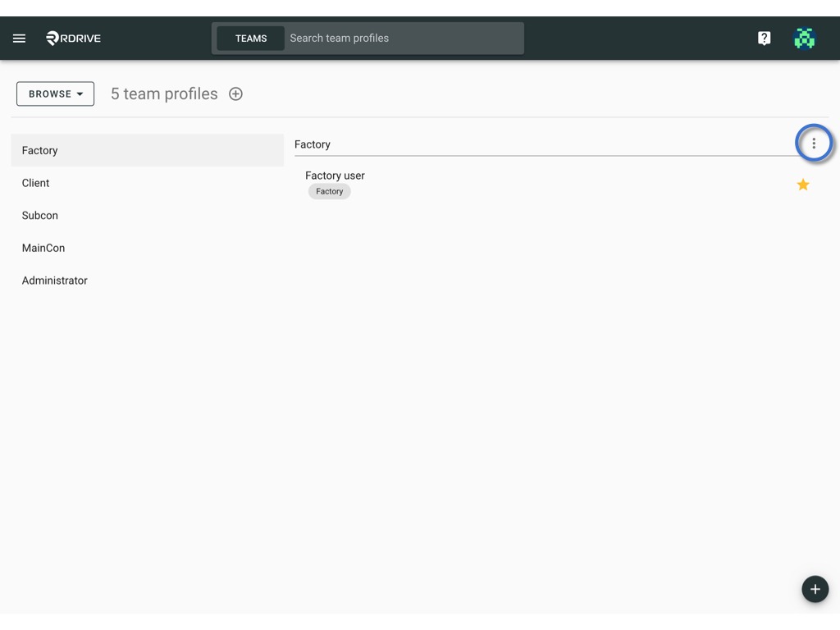
Task: Select the Factory team profile
Action: click(x=148, y=151)
